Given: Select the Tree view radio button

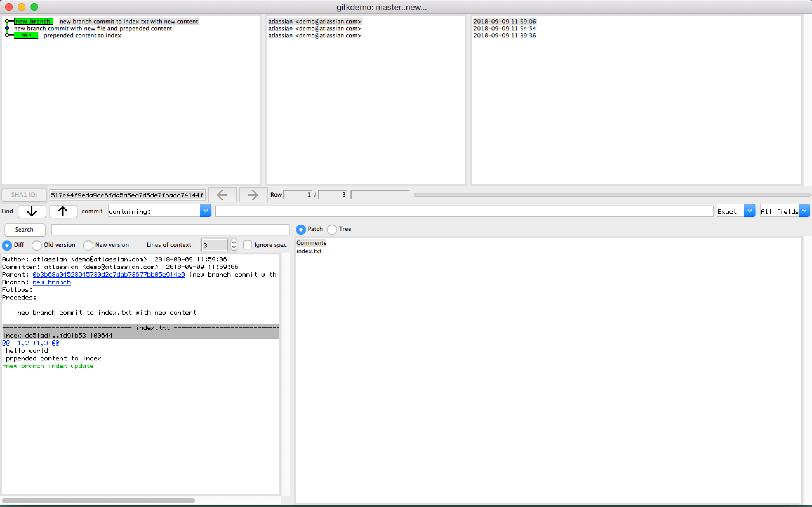Looking at the screenshot, I should (332, 229).
